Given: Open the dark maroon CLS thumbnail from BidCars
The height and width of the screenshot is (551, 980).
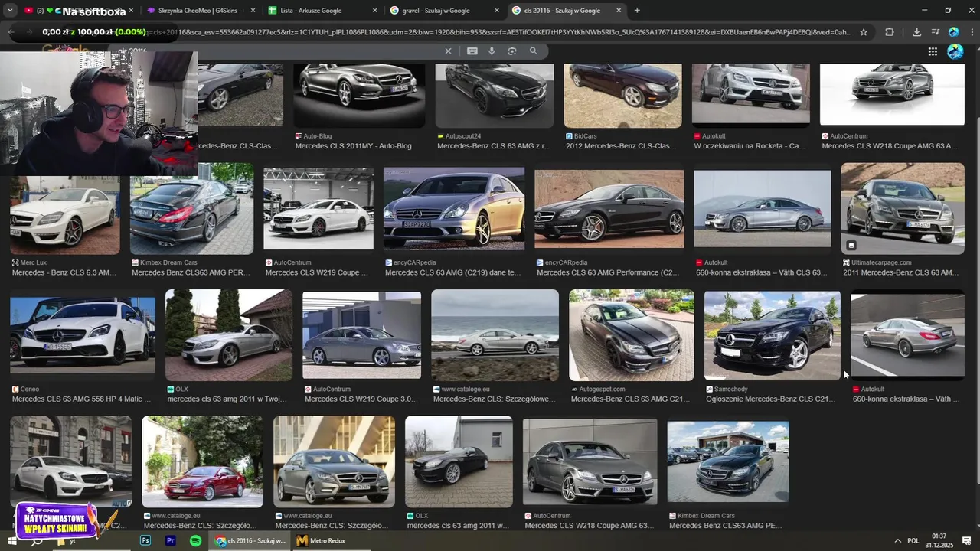Looking at the screenshot, I should coord(622,95).
